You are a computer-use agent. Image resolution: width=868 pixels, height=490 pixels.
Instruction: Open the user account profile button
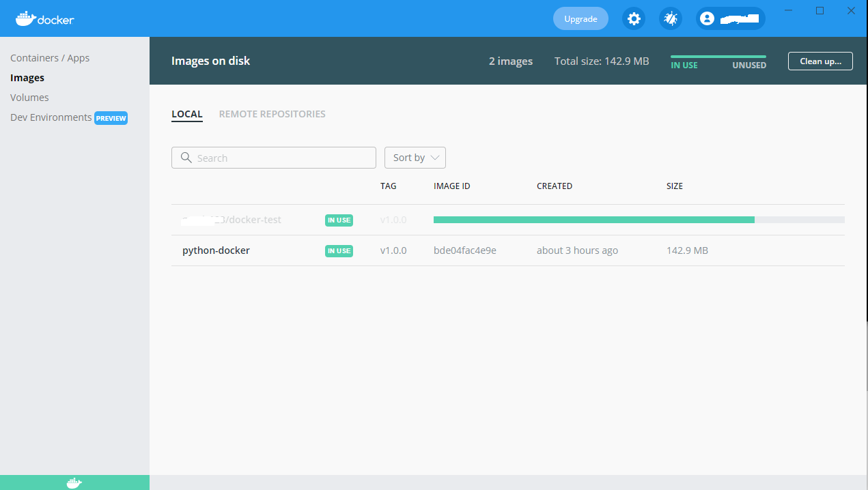click(730, 18)
